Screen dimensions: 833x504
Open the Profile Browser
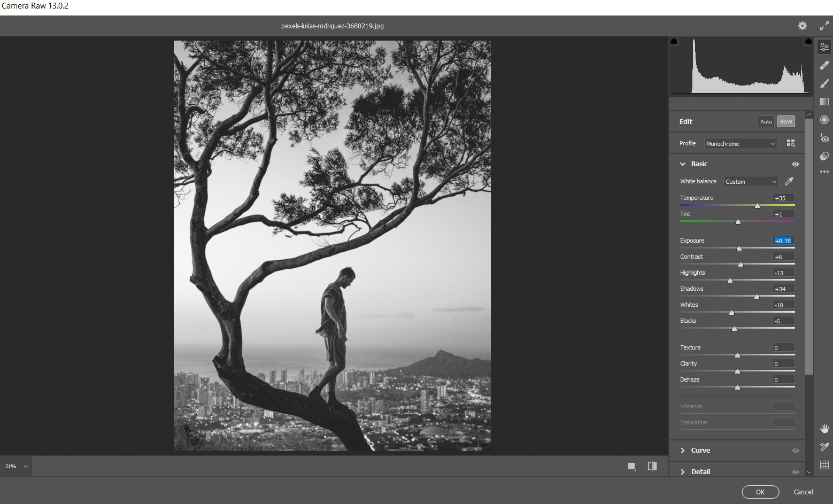[791, 143]
